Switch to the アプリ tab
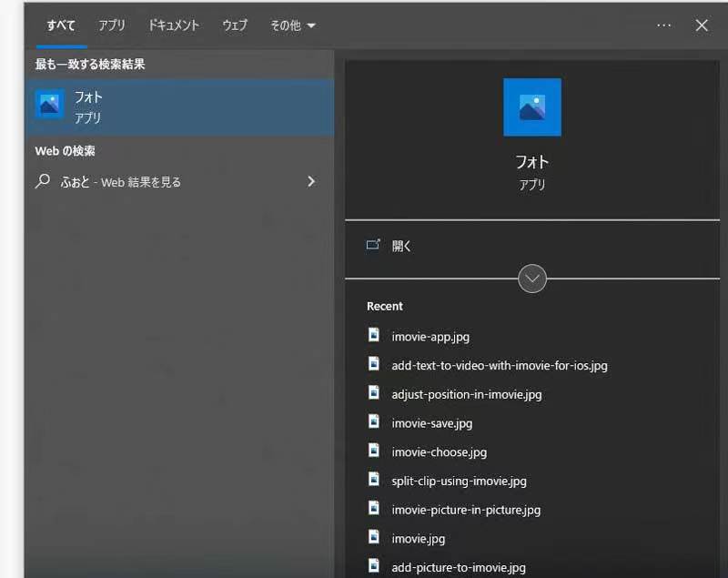The width and height of the screenshot is (728, 578). [x=112, y=25]
